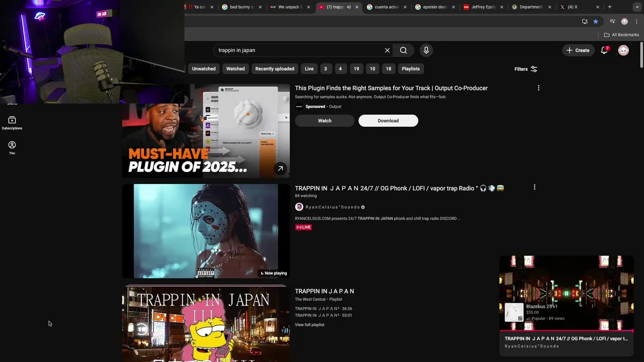Open Subscriptions in the sidebar

(12, 123)
